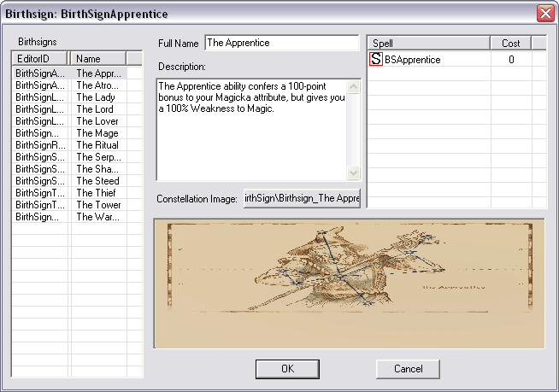Click the Spell column header
Viewport: 559px width, 392px height.
pos(428,43)
